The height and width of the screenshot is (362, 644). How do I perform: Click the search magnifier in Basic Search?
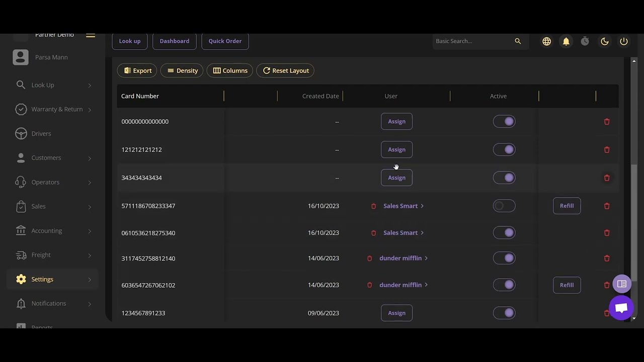518,41
